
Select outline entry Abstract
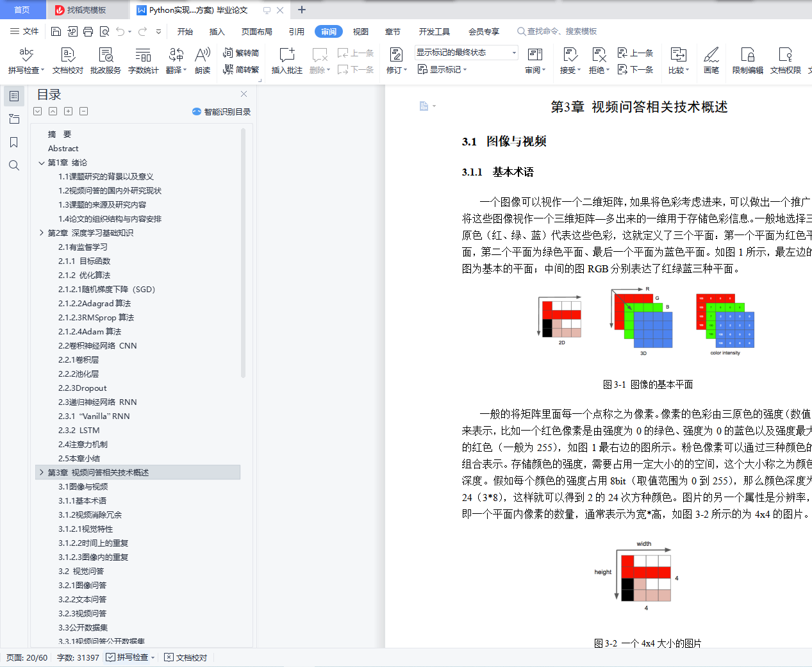coord(63,149)
